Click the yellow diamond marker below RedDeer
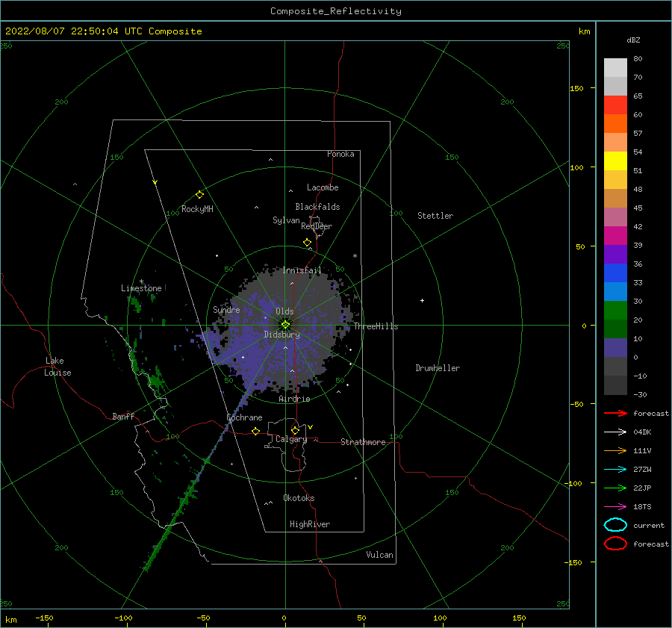Viewport: 672px width, 628px height. (307, 242)
